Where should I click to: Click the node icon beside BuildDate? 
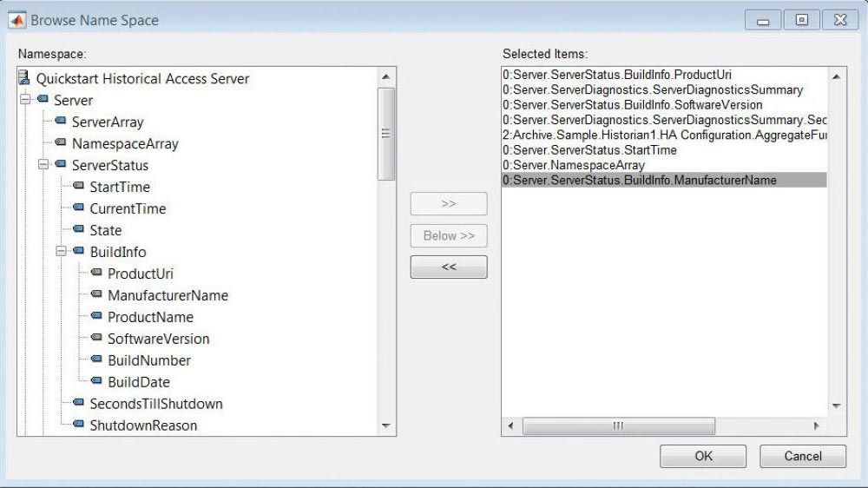tap(96, 382)
